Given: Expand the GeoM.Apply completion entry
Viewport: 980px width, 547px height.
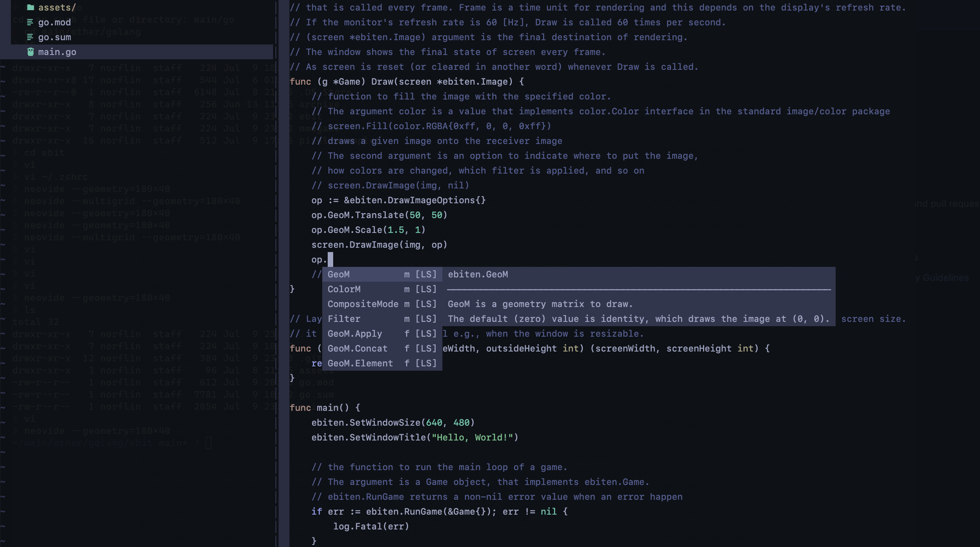Looking at the screenshot, I should pos(355,334).
